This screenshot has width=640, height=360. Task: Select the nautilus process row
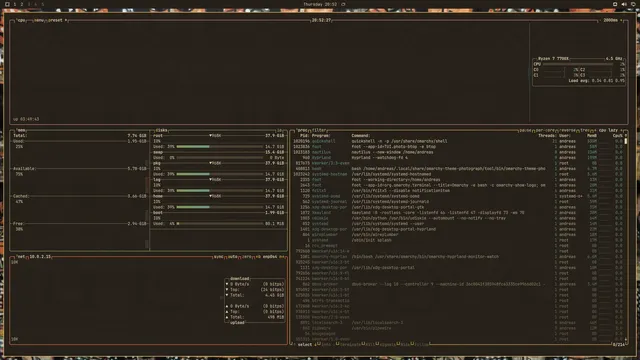pyautogui.click(x=458, y=152)
